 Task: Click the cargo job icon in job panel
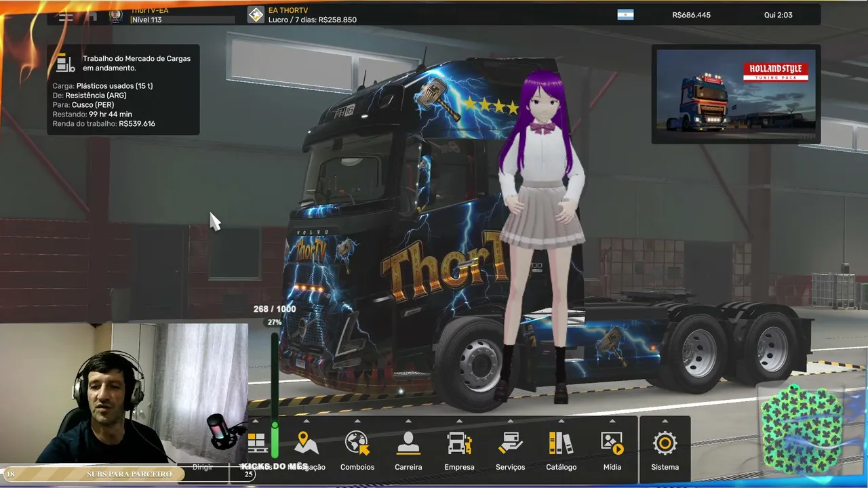(x=65, y=63)
